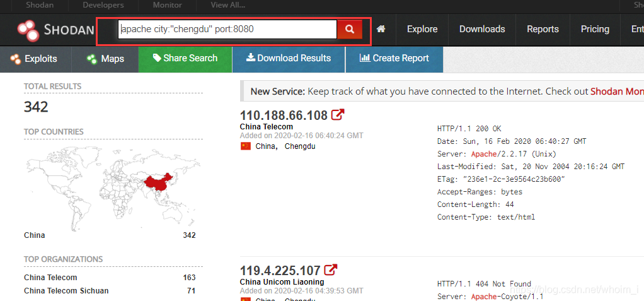Open the Reports page
644x301 pixels.
543,29
